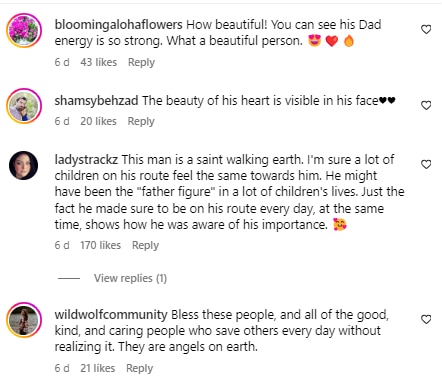Open bloomingalohaflowers' flower profile picture
Image resolution: width=442 pixels, height=380 pixels.
(24, 30)
